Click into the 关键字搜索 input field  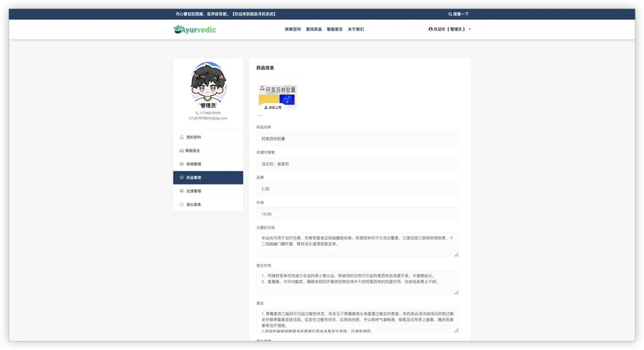tap(357, 164)
